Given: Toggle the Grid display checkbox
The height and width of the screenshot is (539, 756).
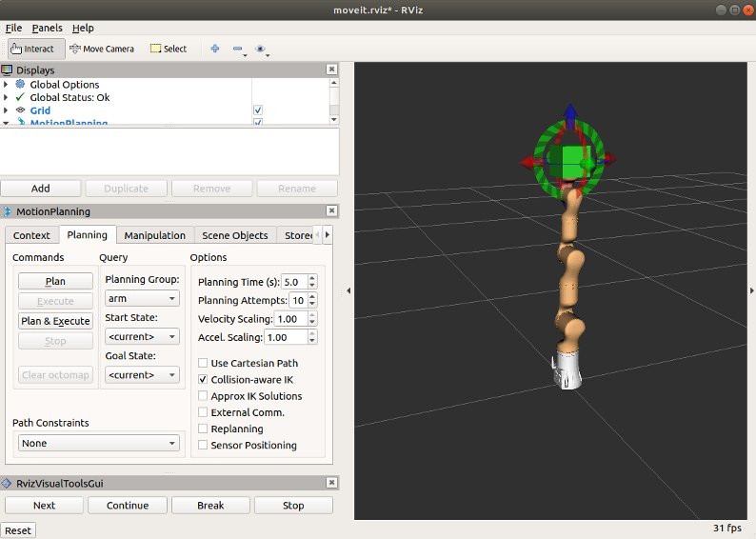Looking at the screenshot, I should 258,110.
